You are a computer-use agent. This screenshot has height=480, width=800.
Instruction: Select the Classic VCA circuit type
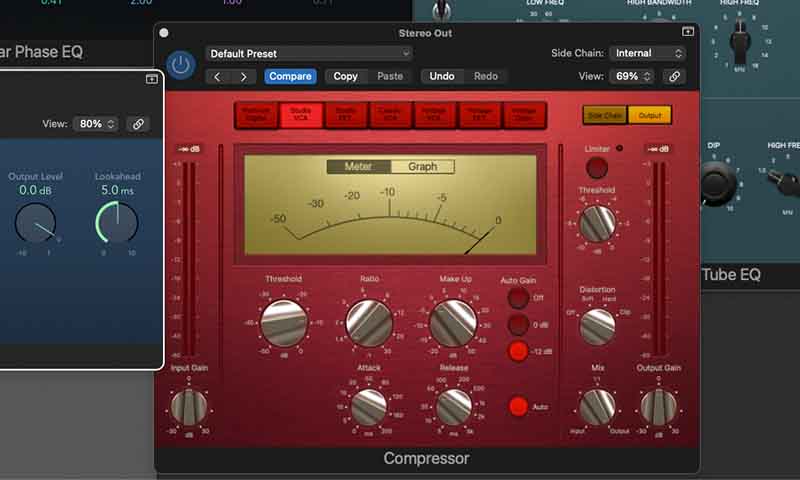click(390, 115)
